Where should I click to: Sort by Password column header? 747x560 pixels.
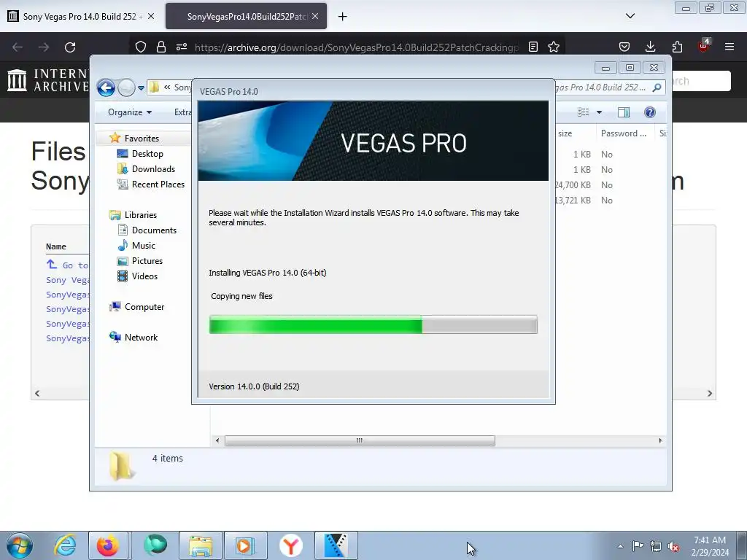pyautogui.click(x=625, y=133)
